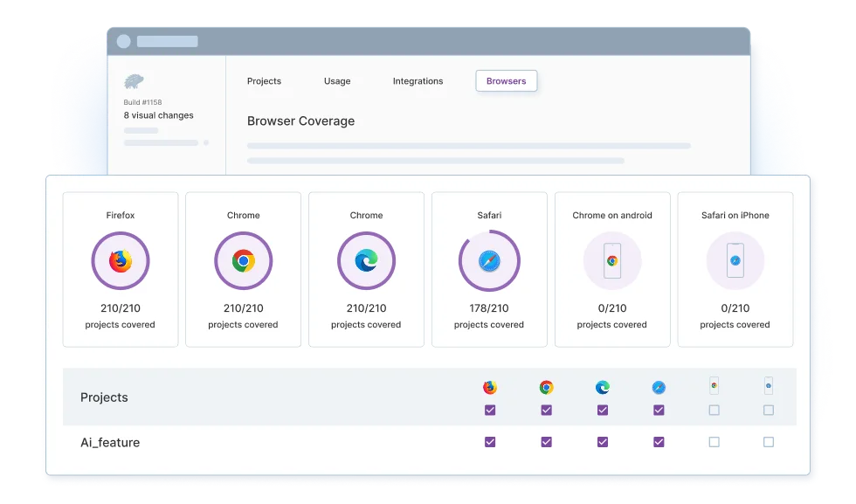Click the Safari compass icon in coverage card
This screenshot has width=856, height=504.
pos(489,261)
